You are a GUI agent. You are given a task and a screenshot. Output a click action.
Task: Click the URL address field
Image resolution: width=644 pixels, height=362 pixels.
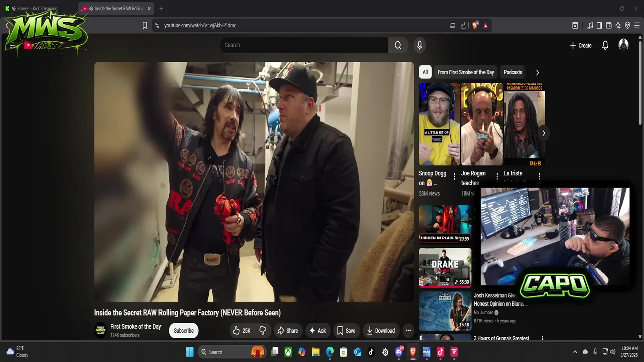(x=302, y=25)
